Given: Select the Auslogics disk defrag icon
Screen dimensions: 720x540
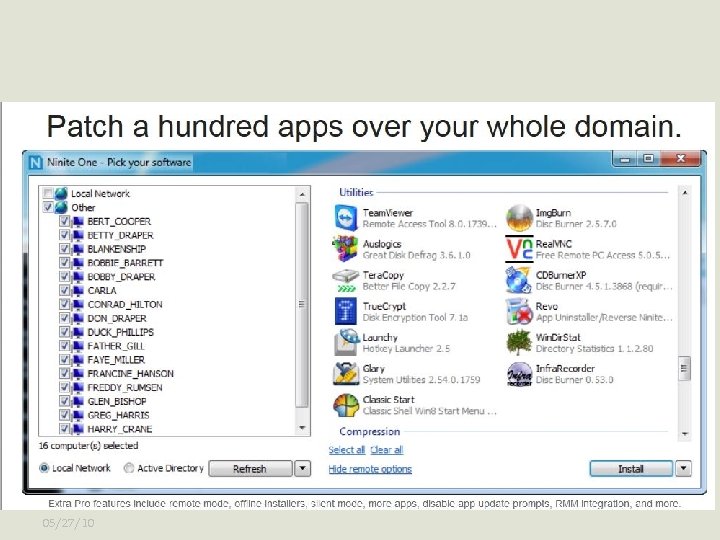Looking at the screenshot, I should 345,249.
